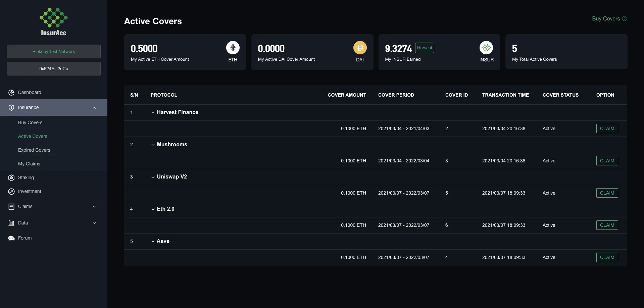Open My Claims in the sidebar
The height and width of the screenshot is (308, 644).
point(29,164)
